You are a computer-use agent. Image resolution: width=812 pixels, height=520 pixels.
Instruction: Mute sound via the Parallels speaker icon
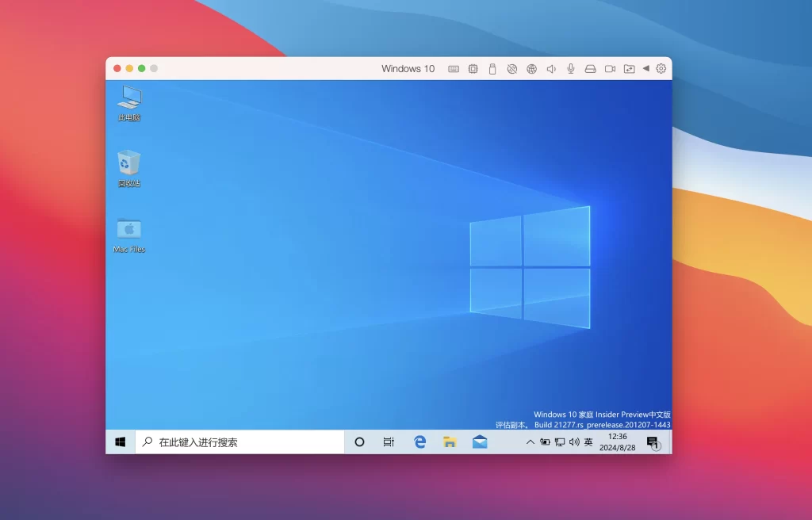[551, 69]
